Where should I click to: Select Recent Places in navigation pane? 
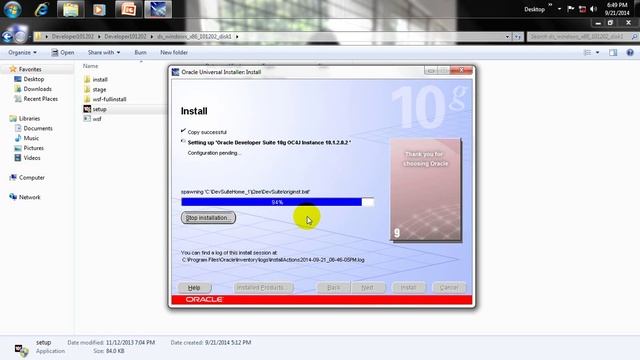coord(40,99)
